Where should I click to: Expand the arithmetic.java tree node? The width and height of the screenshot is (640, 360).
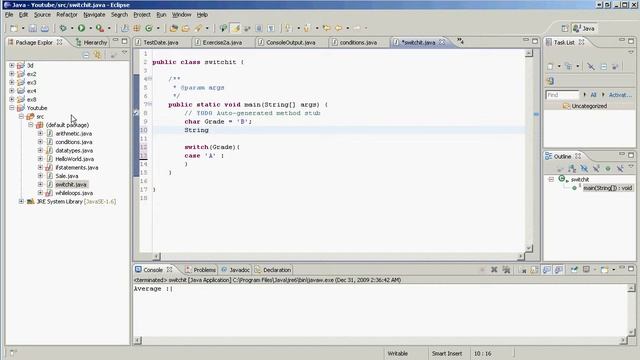click(x=40, y=133)
